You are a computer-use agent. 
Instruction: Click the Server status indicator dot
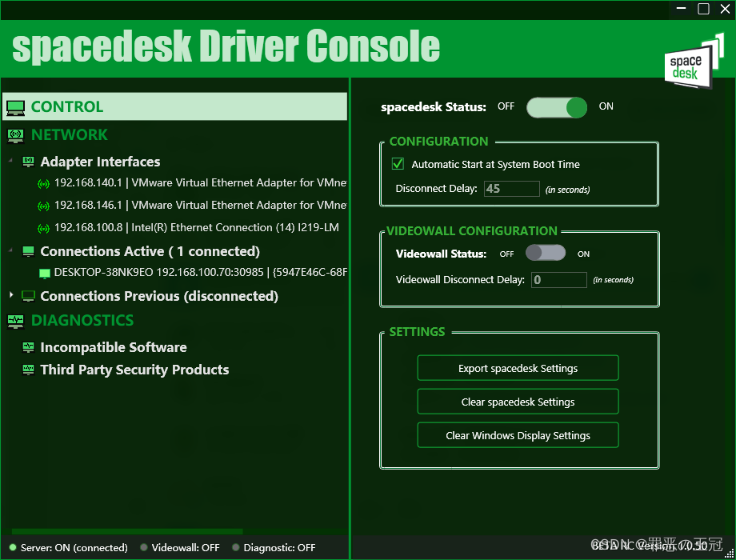13,547
